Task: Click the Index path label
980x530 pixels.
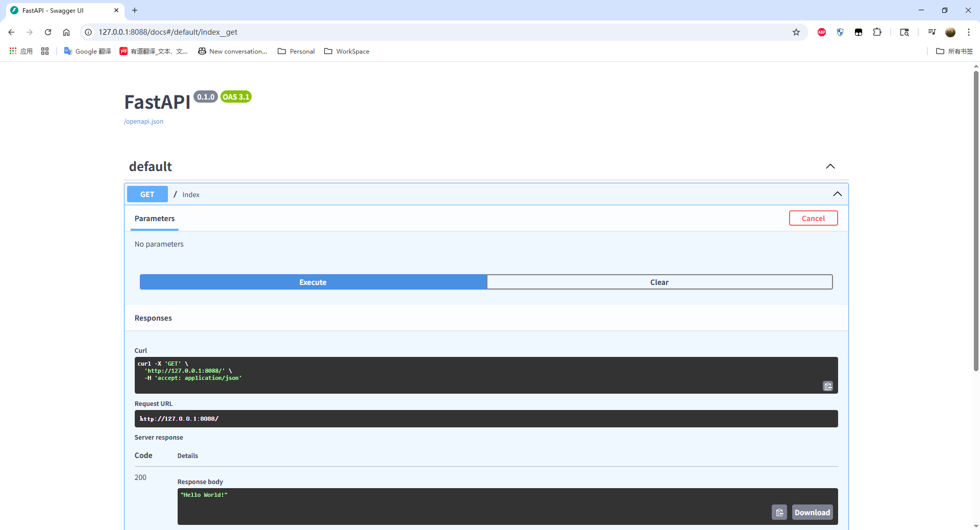Action: coord(191,195)
